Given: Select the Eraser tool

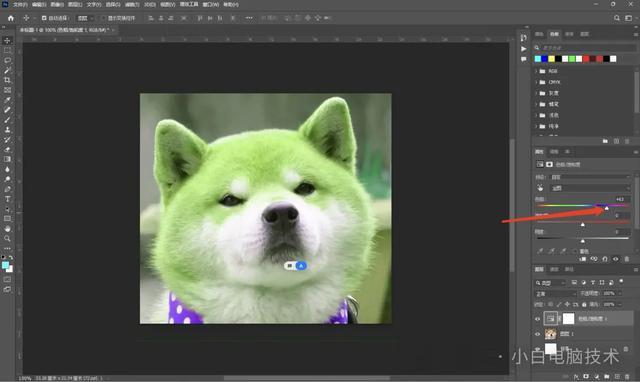Looking at the screenshot, I should point(7,149).
